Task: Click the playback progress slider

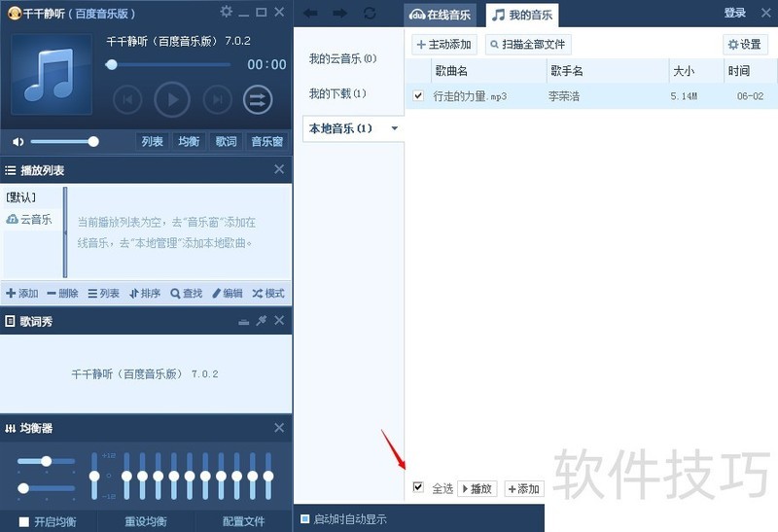Action: pos(167,64)
